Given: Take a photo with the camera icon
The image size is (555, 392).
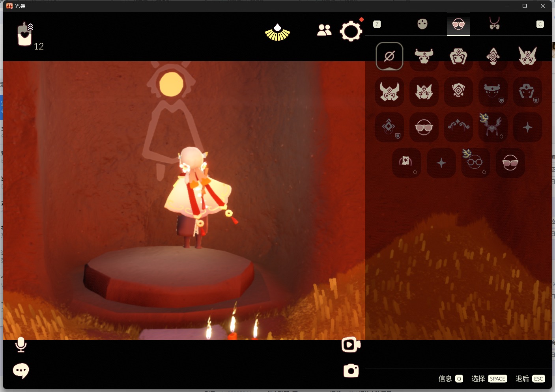Looking at the screenshot, I should click(351, 371).
